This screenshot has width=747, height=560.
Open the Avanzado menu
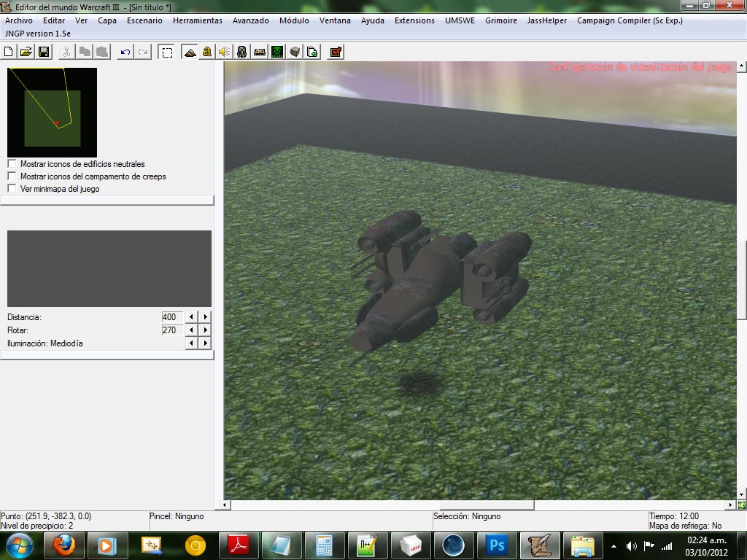251,20
